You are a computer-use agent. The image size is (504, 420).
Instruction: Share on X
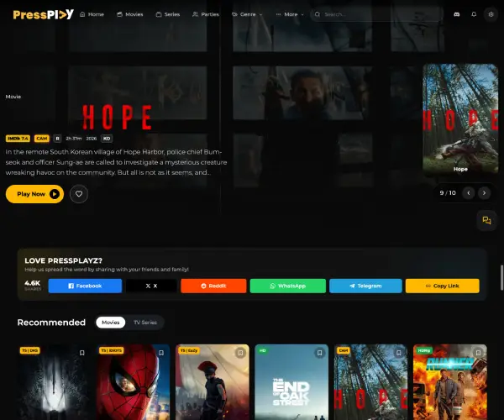coord(151,286)
